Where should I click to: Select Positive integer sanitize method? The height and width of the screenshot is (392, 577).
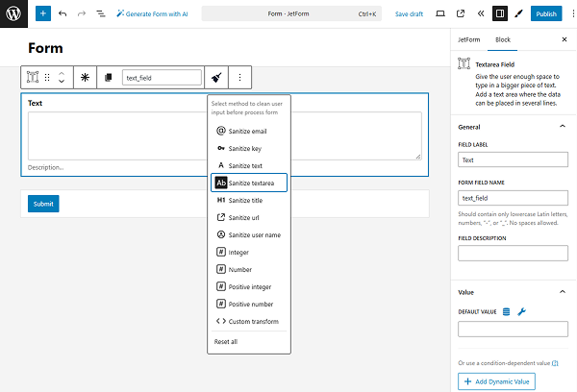click(x=247, y=286)
